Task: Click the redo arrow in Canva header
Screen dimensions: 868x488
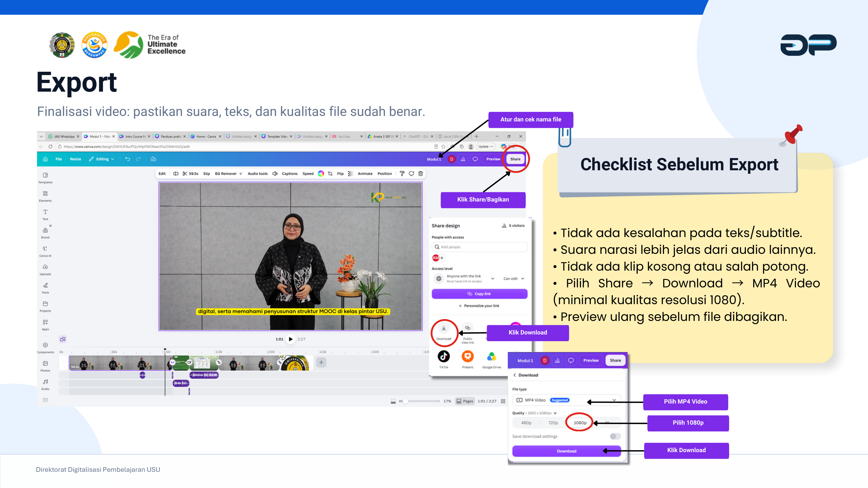Action: (x=138, y=159)
